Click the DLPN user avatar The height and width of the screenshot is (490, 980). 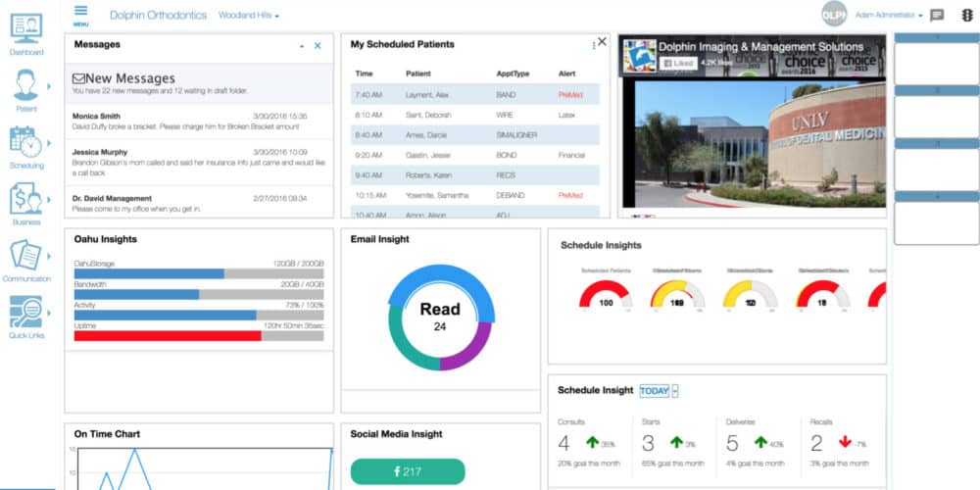tap(834, 14)
